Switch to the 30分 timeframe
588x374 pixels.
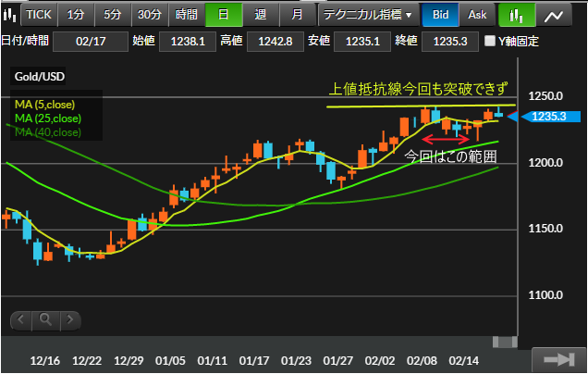(149, 15)
